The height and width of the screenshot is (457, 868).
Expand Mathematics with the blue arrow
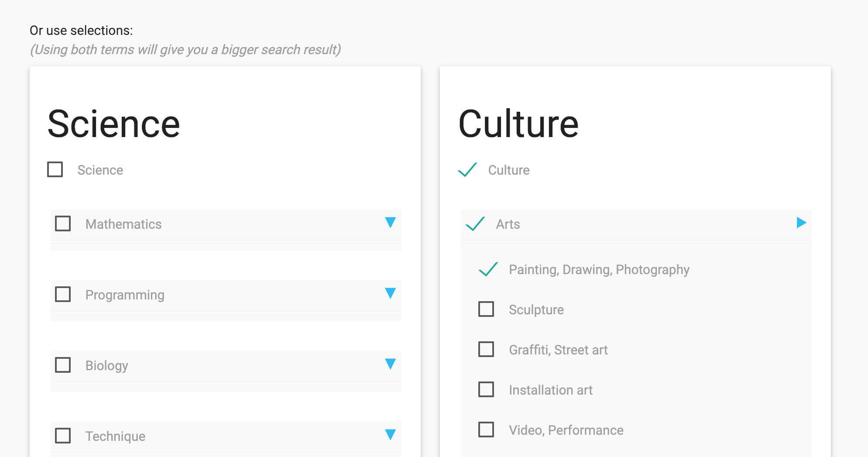coord(390,222)
